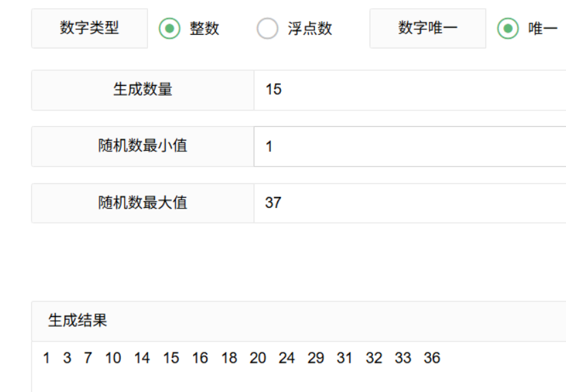
Task: Click the 随机数最大值 label
Action: coord(143,203)
